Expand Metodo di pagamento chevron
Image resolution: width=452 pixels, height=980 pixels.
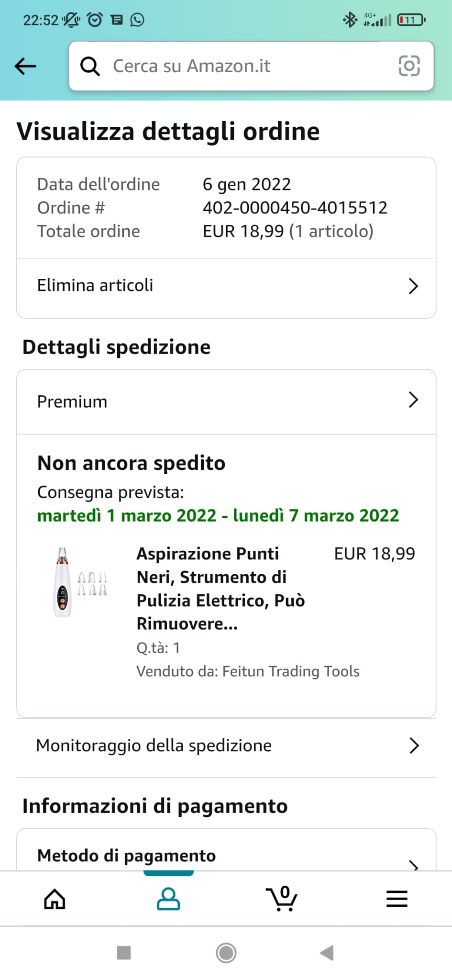click(x=414, y=865)
